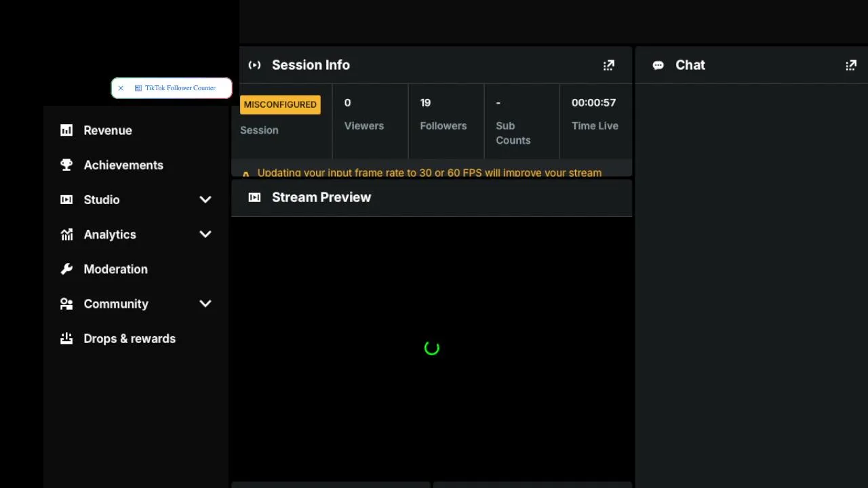Close the TikTok Follower Counter popup
The image size is (868, 488).
(121, 88)
